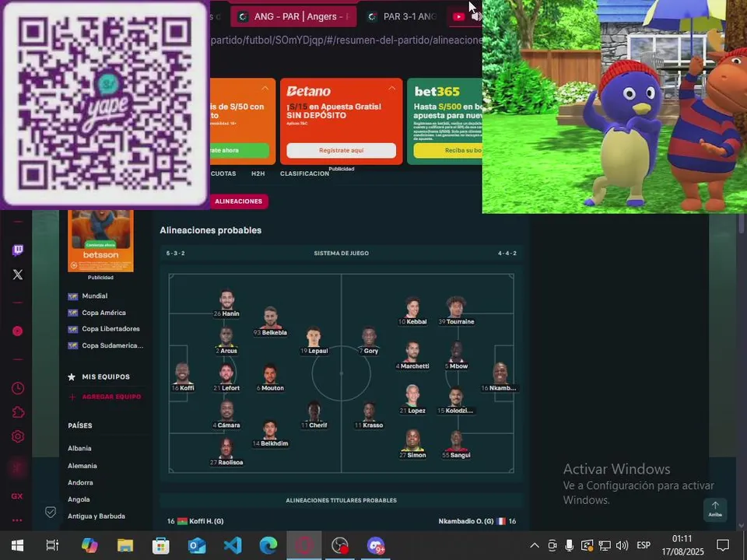Click the star icon beside MIS EQUIPOS
747x560 pixels.
coord(72,376)
